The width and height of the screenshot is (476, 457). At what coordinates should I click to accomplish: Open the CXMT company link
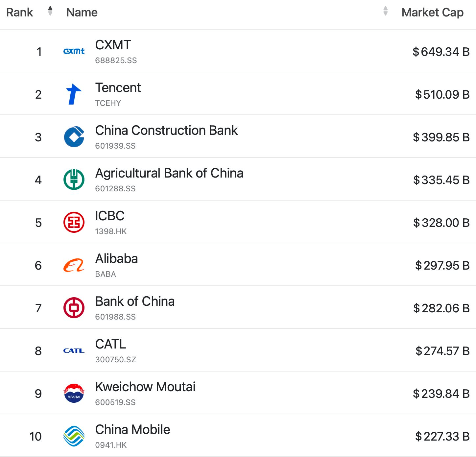[x=113, y=45]
